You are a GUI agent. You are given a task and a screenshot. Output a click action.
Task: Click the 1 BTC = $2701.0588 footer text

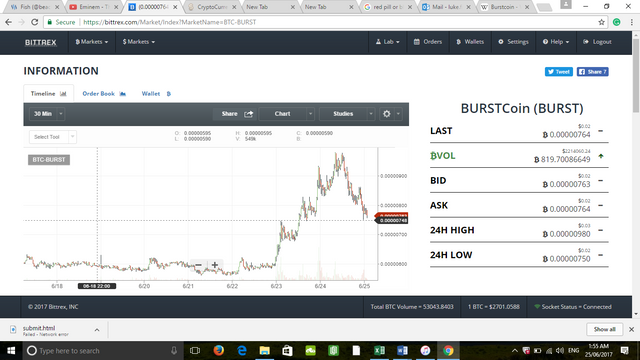click(493, 307)
